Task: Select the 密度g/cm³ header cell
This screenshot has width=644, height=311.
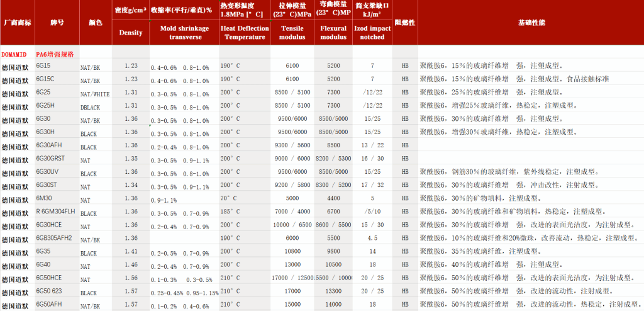Action: 131,9
